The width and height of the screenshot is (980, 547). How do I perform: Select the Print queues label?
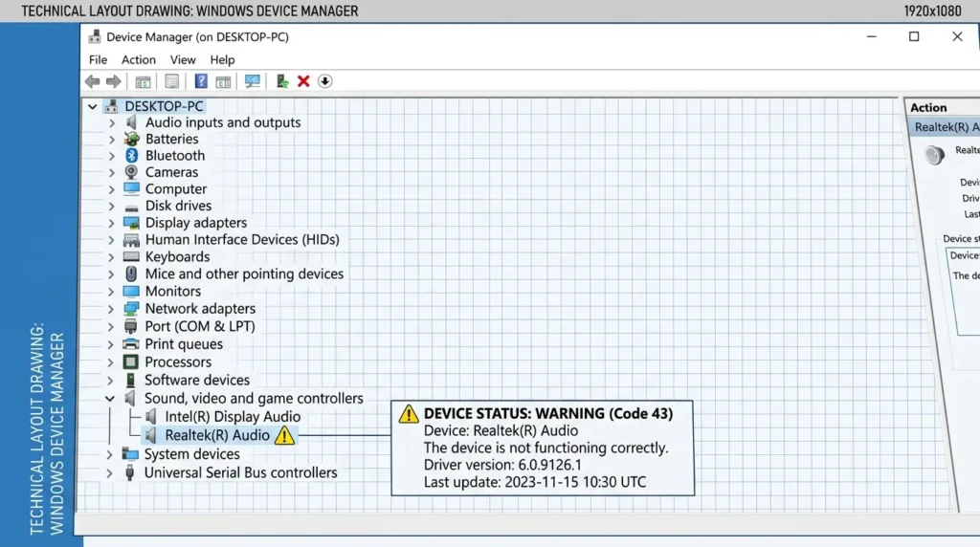(184, 344)
